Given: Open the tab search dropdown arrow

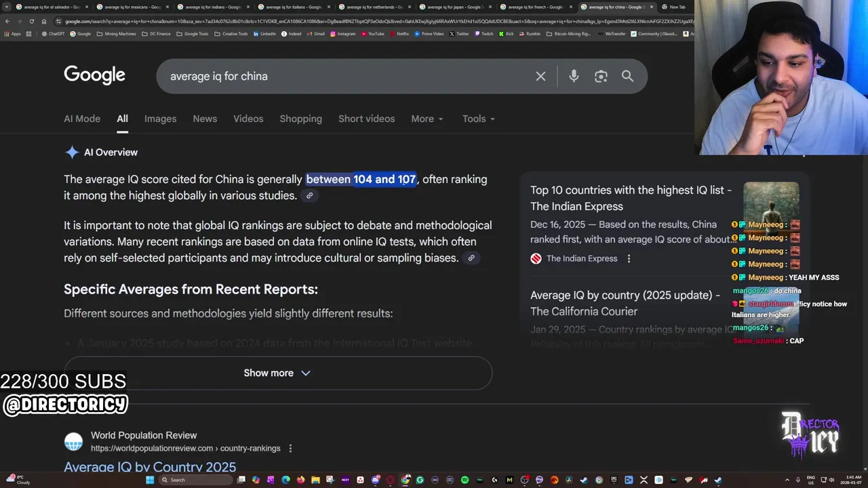Looking at the screenshot, I should pos(7,7).
